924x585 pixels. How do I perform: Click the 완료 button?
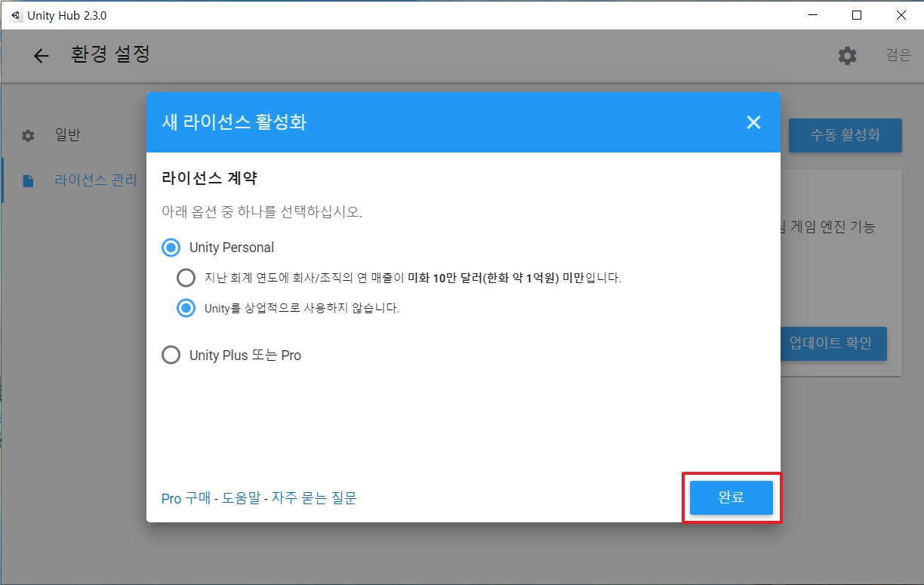pos(731,497)
